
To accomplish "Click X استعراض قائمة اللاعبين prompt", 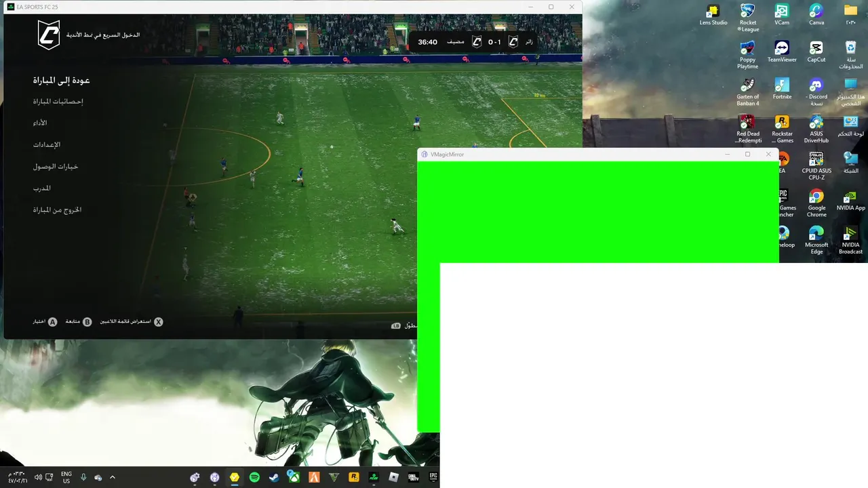I will point(132,322).
